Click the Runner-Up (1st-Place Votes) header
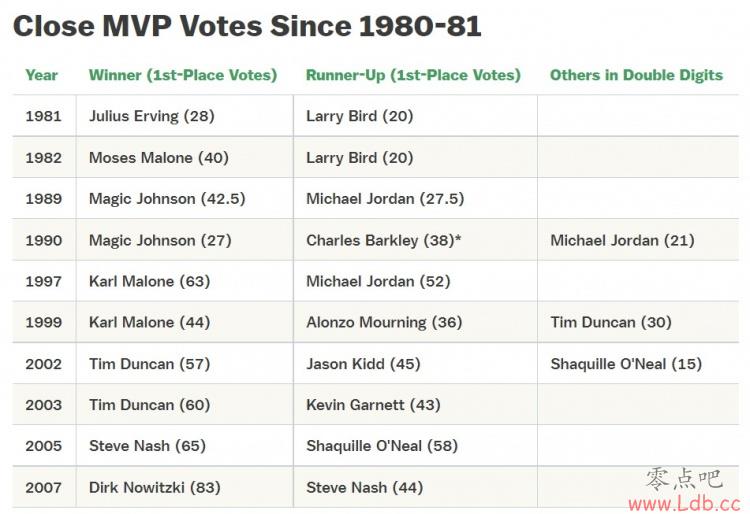 tap(413, 75)
